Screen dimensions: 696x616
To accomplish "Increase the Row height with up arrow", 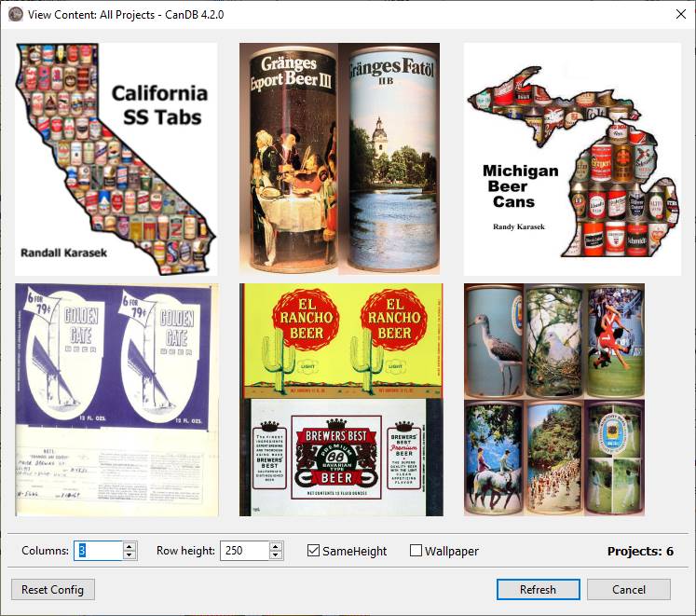I will pyautogui.click(x=276, y=547).
